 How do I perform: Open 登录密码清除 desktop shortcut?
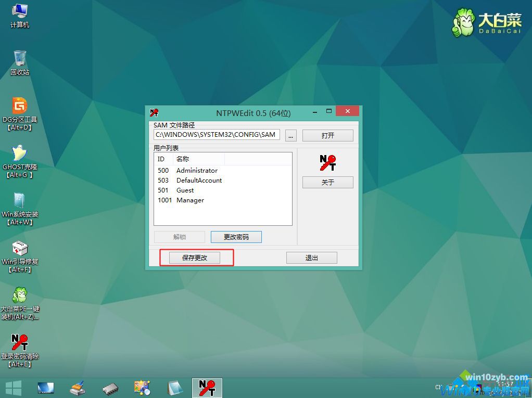tap(20, 343)
